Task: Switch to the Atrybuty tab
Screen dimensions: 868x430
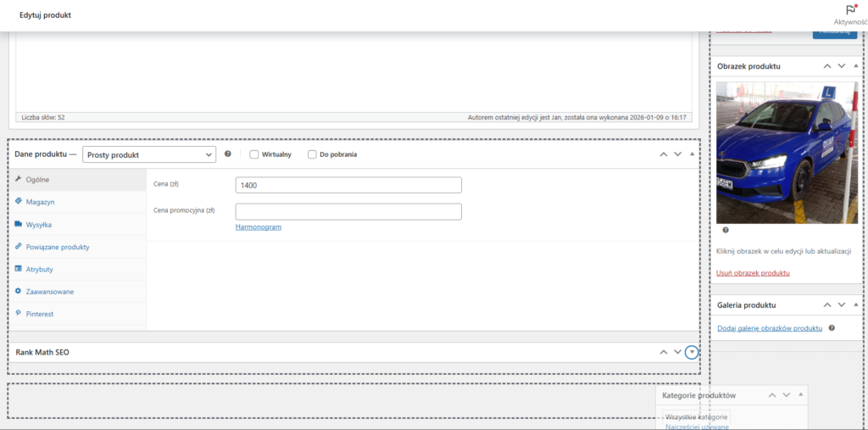Action: point(40,269)
